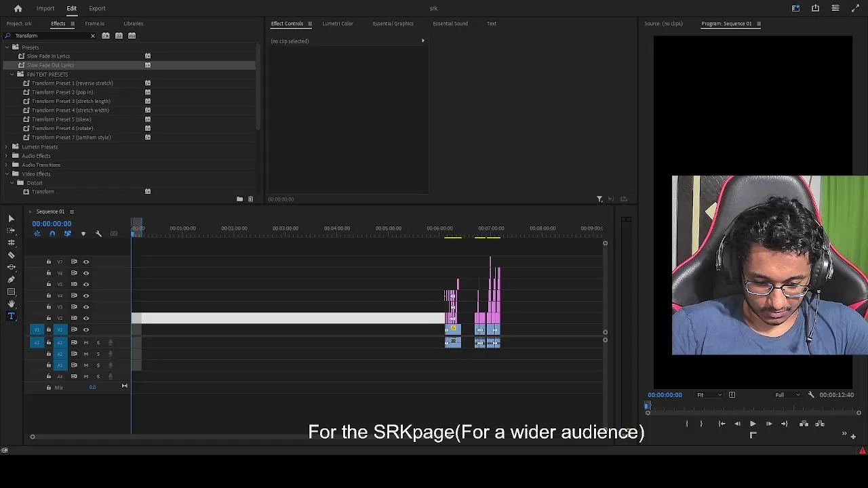Mute audio track A1

pyautogui.click(x=86, y=342)
